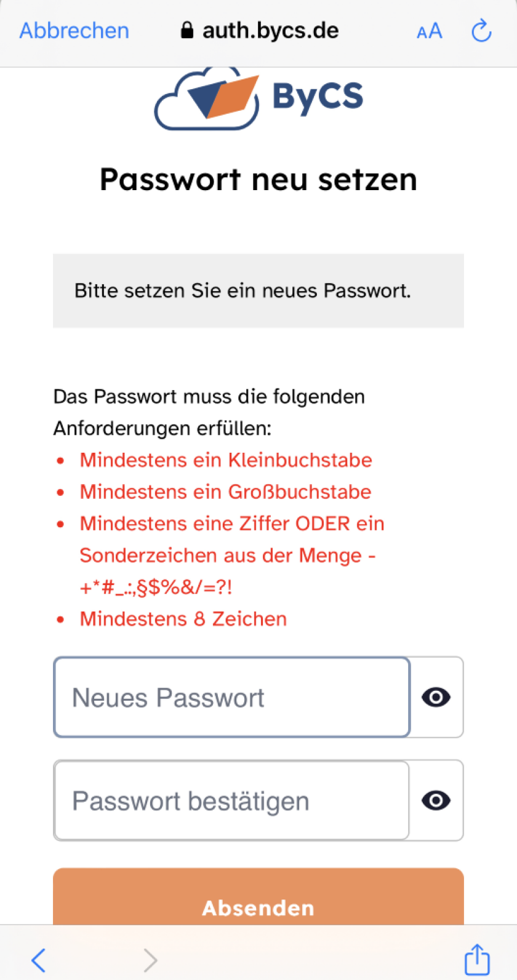Click the reload icon in the address bar

click(x=481, y=31)
